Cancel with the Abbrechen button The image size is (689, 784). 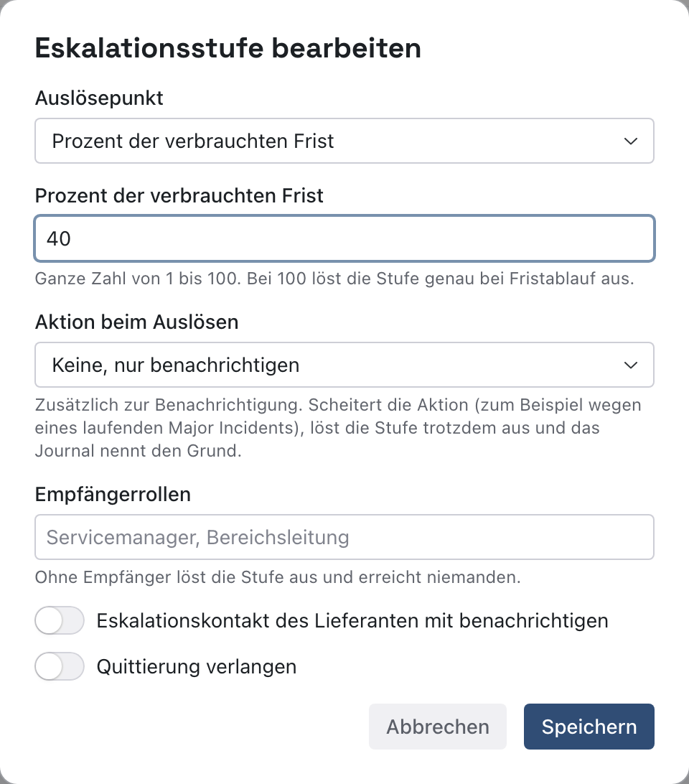pos(438,727)
